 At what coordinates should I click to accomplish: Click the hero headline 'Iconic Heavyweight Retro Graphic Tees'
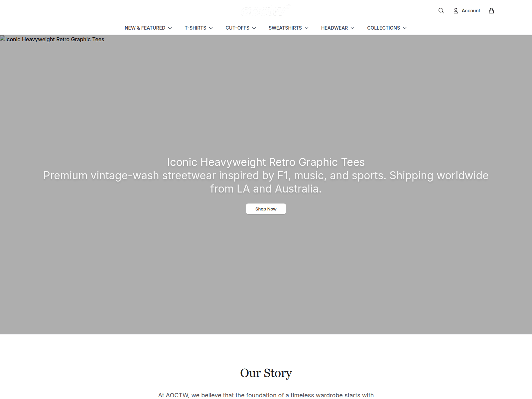coord(266,162)
